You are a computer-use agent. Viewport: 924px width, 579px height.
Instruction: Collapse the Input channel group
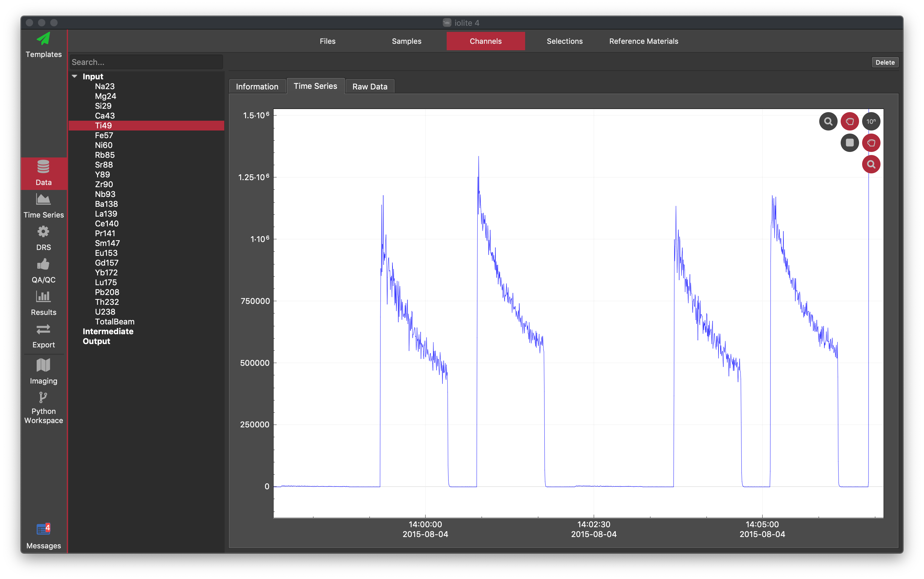click(75, 76)
